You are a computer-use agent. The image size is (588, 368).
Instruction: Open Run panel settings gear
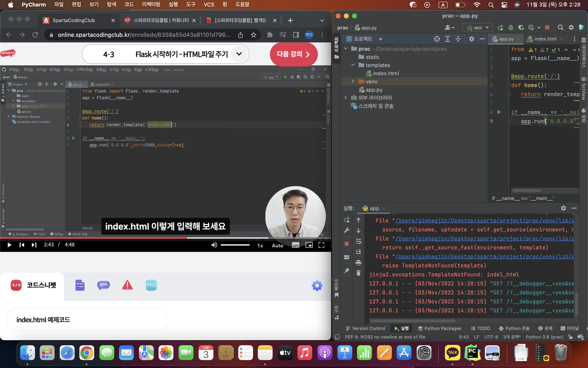coord(563,208)
